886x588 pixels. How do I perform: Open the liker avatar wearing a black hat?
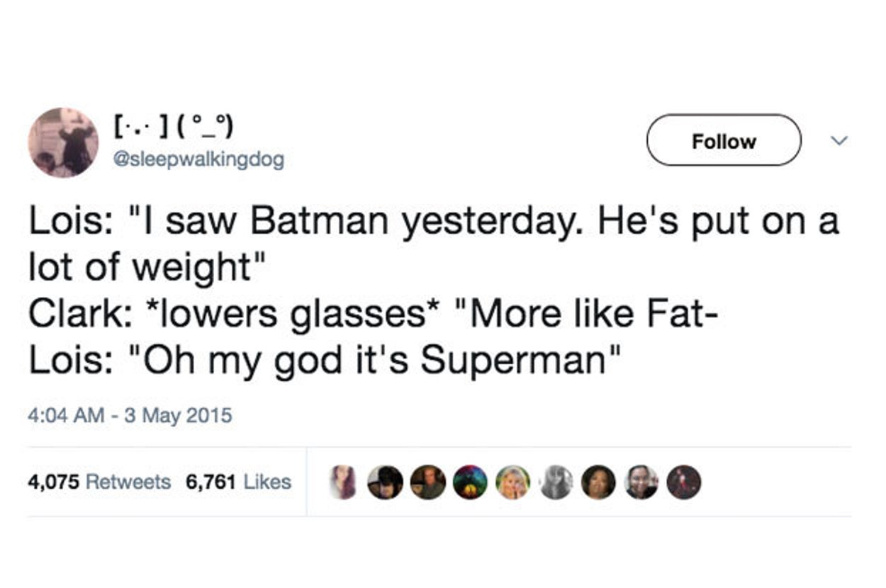[x=386, y=482]
